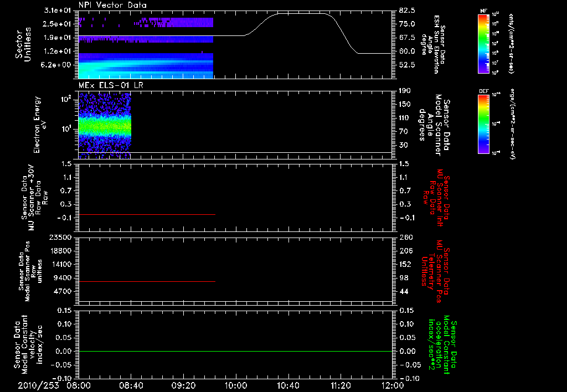Click the '12:00' time axis label
This screenshot has height=392, width=567.
[393, 386]
